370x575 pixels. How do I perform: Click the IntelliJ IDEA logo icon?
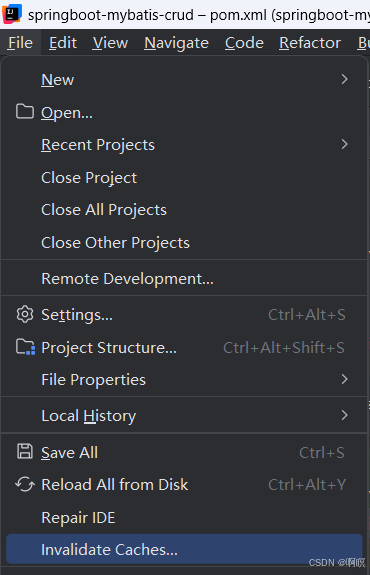[12, 14]
